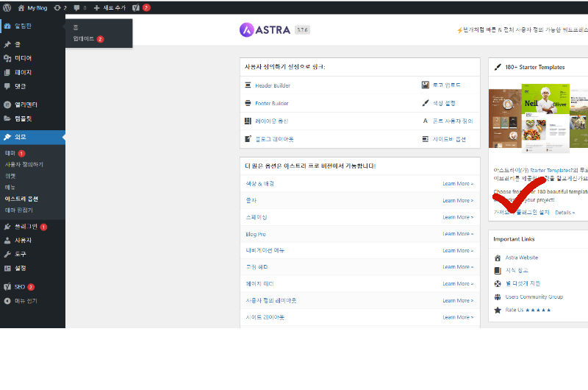588x390 pixels.
Task: Open 아스트라 옵션 submenu item
Action: tap(21, 199)
